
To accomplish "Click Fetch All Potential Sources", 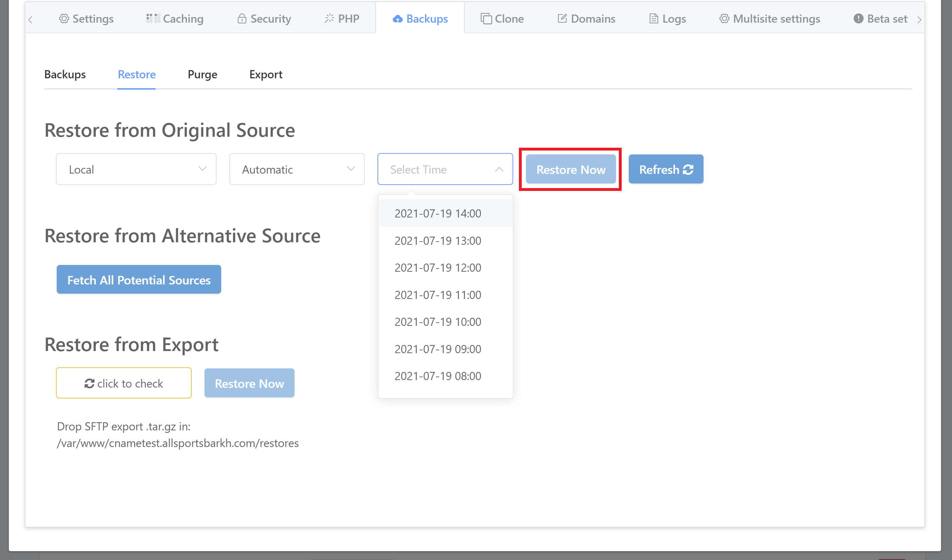I will [x=139, y=279].
